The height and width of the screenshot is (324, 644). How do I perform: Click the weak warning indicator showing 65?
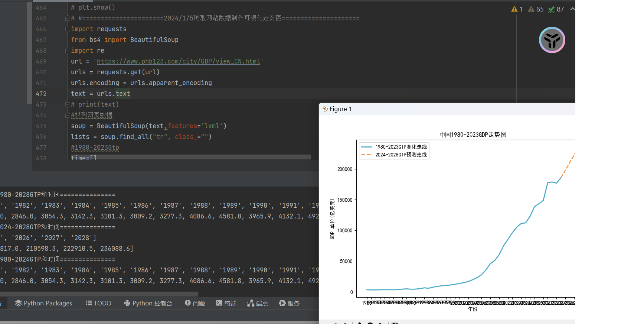(536, 9)
